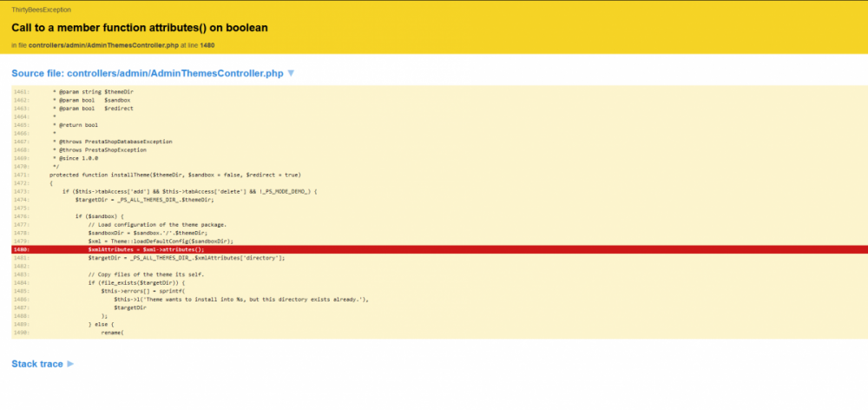Image resolution: width=868 pixels, height=410 pixels.
Task: Click the ThirtyBeesException label
Action: (41, 9)
